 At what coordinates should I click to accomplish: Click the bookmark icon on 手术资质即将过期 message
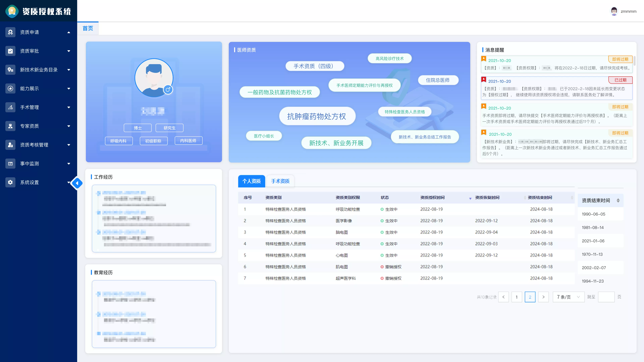[x=484, y=106]
